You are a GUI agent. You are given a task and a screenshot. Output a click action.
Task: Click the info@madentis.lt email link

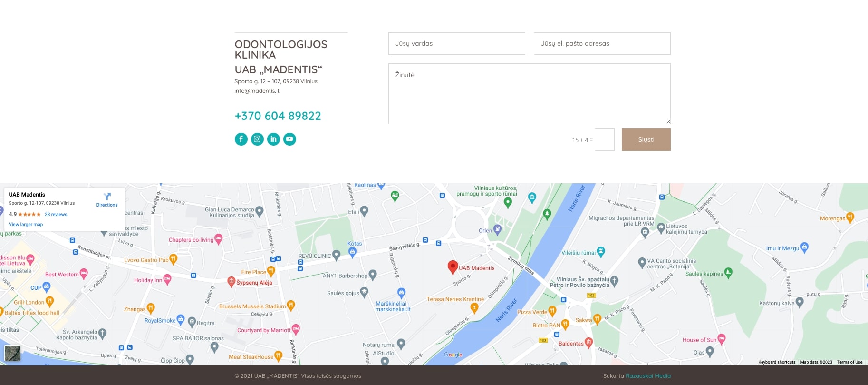coord(257,91)
